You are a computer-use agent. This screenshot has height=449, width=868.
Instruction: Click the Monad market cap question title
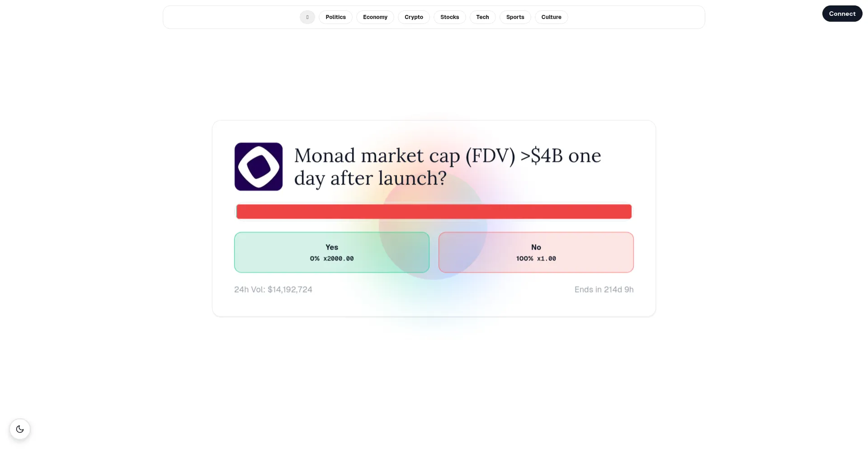pyautogui.click(x=447, y=167)
